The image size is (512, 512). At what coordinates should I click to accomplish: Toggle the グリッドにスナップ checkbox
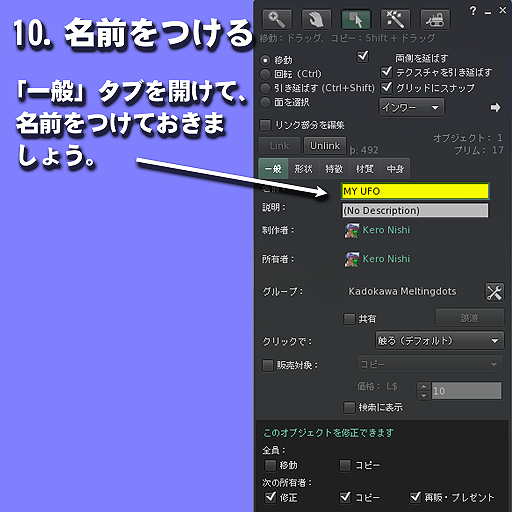click(386, 87)
